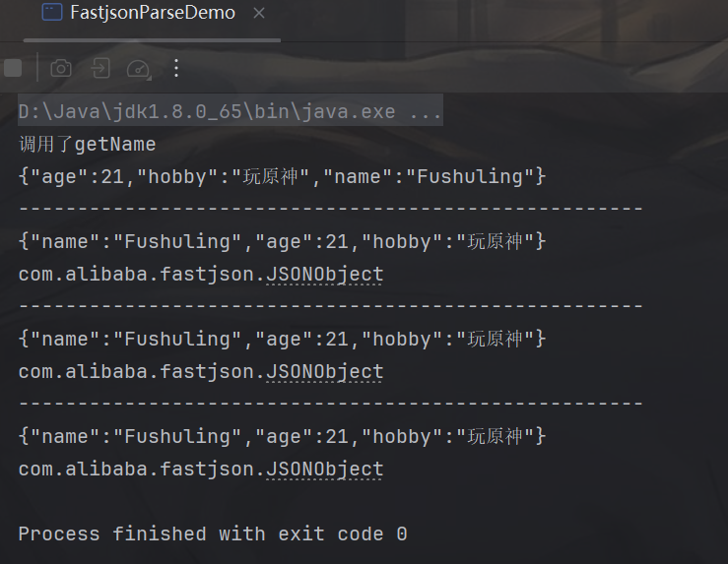Click the last JSON line starting with "name"
728x564 pixels.
[282, 437]
